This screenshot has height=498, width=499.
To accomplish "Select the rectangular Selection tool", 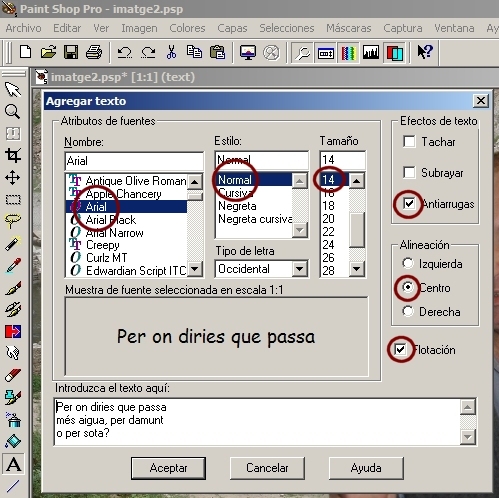I will click(13, 199).
